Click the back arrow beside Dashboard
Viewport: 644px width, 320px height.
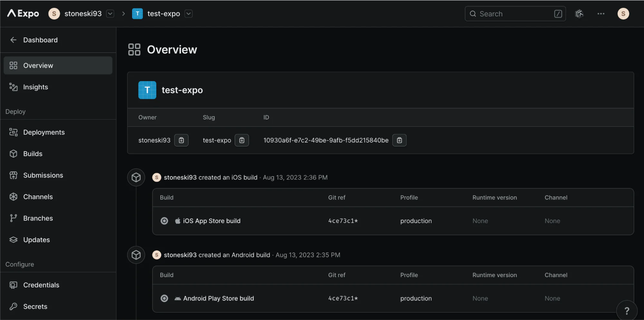[13, 40]
